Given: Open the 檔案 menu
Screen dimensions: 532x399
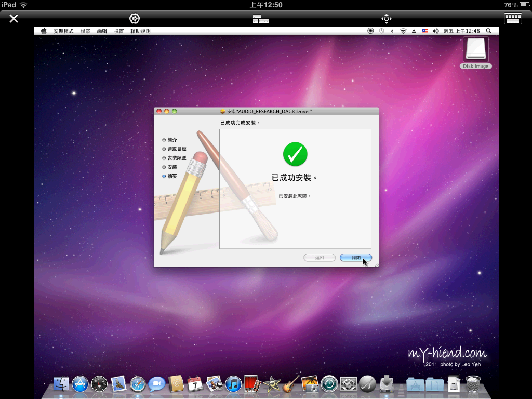Looking at the screenshot, I should point(85,31).
